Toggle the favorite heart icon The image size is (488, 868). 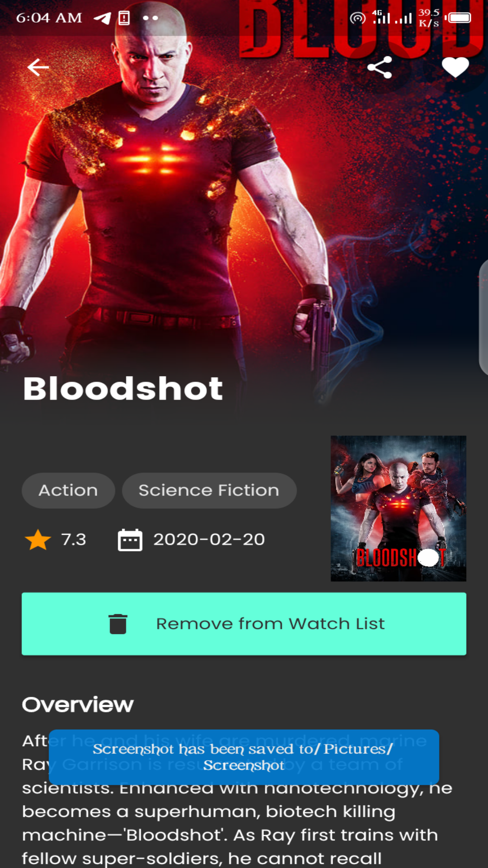point(455,68)
